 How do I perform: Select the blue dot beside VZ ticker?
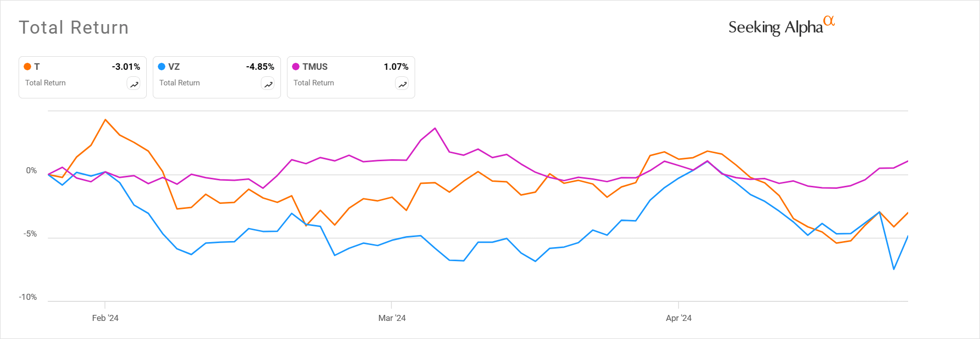[x=162, y=66]
